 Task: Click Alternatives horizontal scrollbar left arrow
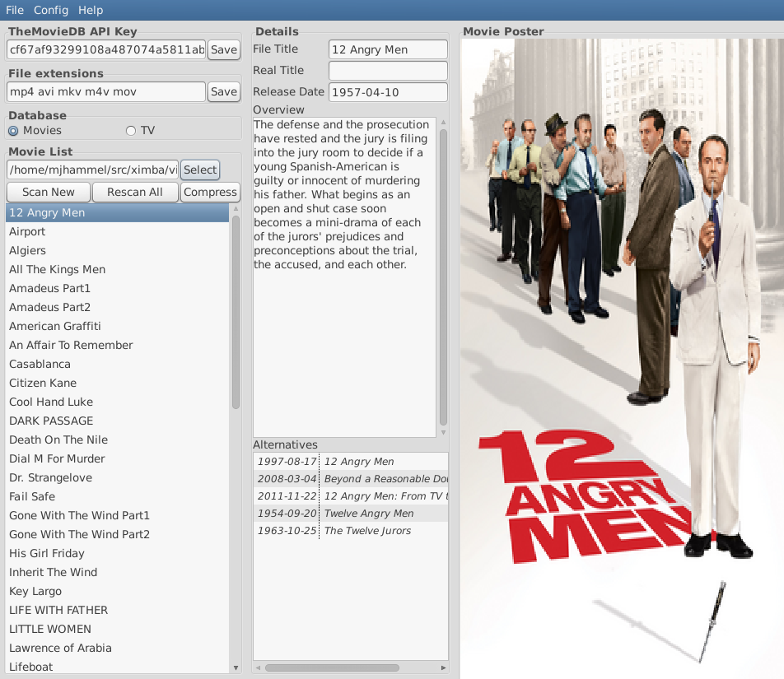258,668
